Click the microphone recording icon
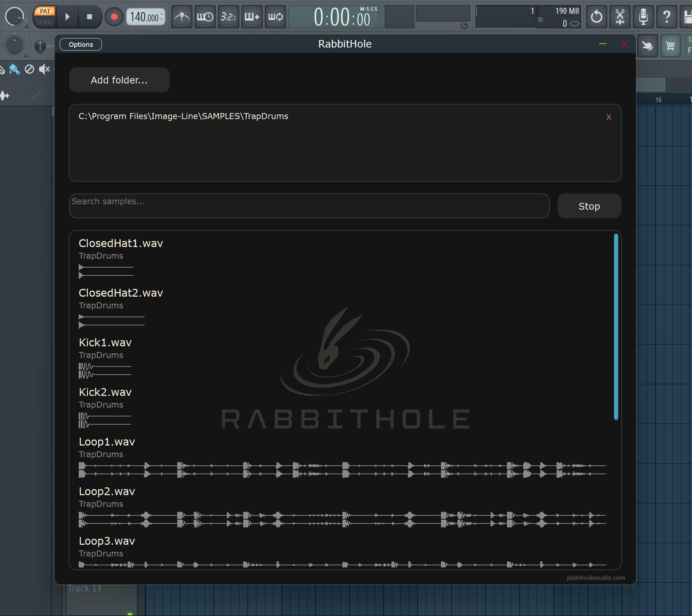 pyautogui.click(x=643, y=17)
